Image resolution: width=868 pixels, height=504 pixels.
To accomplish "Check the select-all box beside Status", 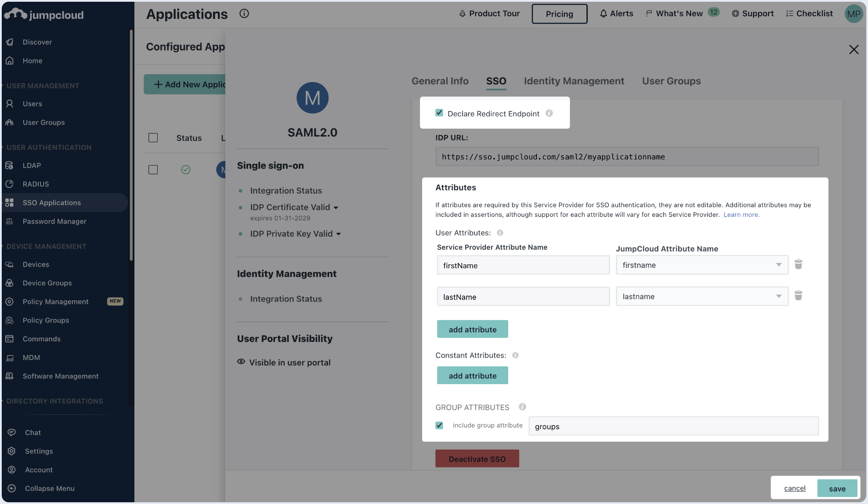I will tap(153, 138).
